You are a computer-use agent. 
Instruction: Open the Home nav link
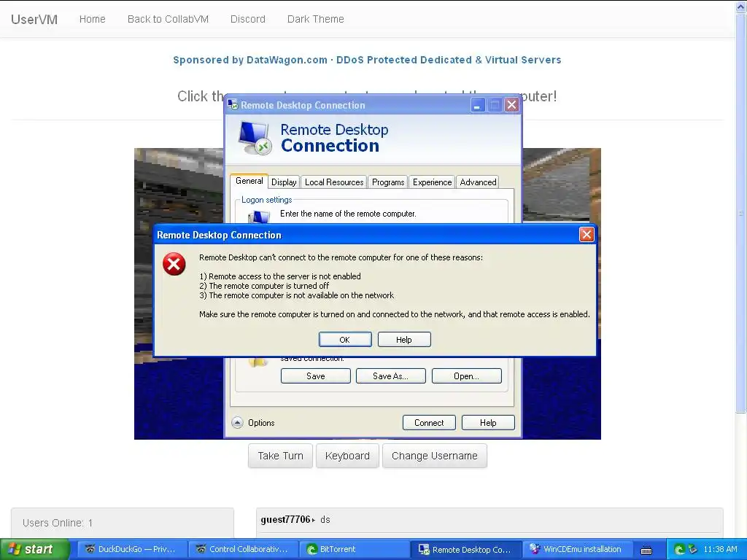click(x=93, y=19)
